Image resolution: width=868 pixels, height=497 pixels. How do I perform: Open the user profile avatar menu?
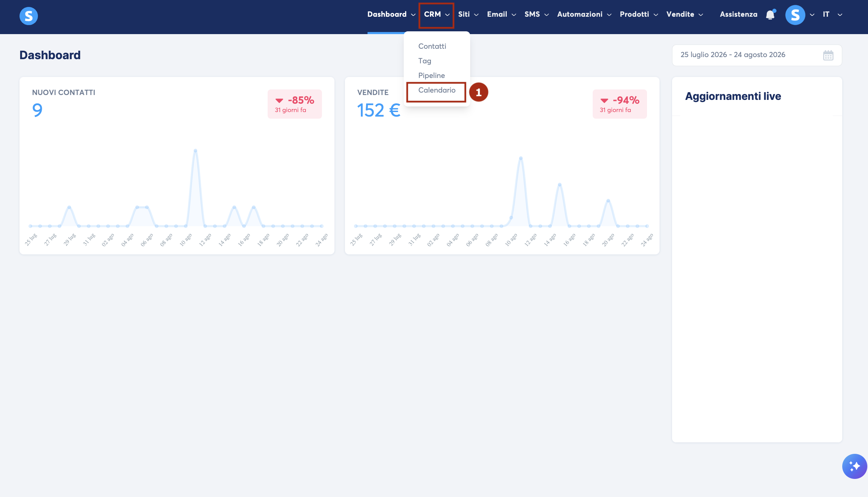tap(795, 15)
